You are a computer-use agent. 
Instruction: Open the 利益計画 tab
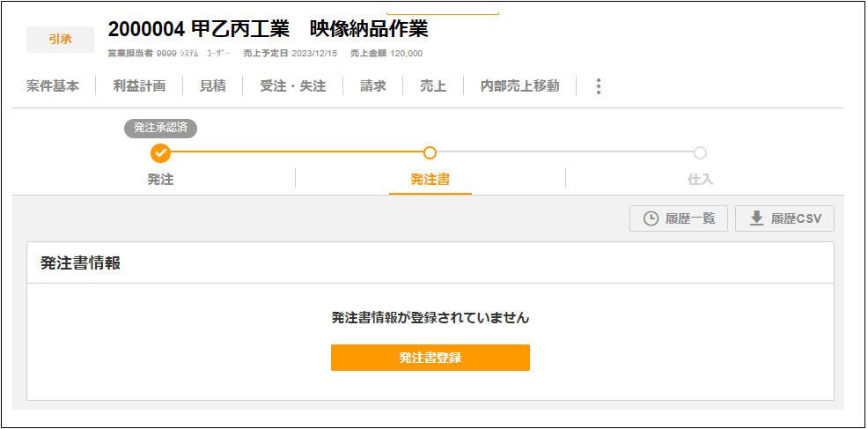pyautogui.click(x=139, y=86)
